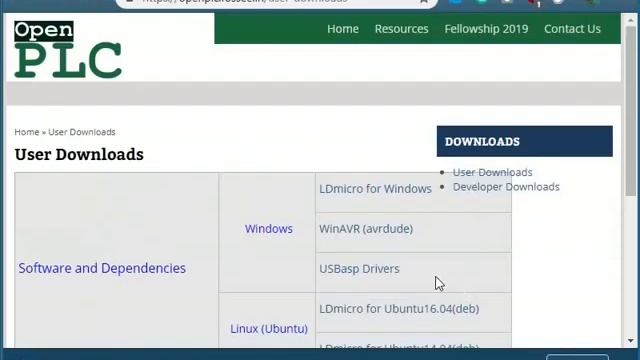The image size is (640, 360).
Task: Open the Contact Us menu item
Action: click(572, 29)
